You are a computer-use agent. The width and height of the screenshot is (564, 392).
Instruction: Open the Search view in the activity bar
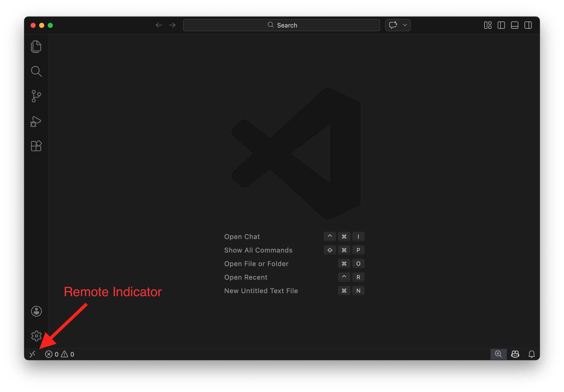(x=36, y=72)
